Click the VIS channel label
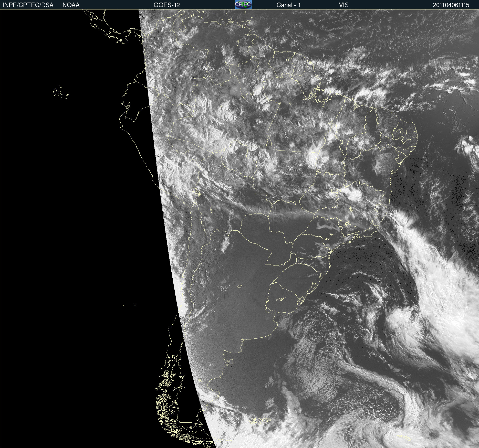The height and width of the screenshot is (448, 479). point(344,5)
